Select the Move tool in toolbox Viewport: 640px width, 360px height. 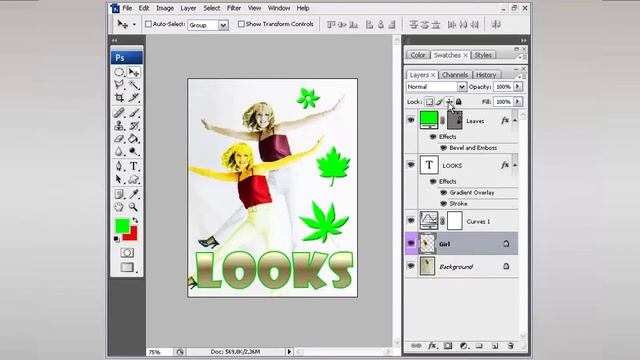tap(133, 72)
